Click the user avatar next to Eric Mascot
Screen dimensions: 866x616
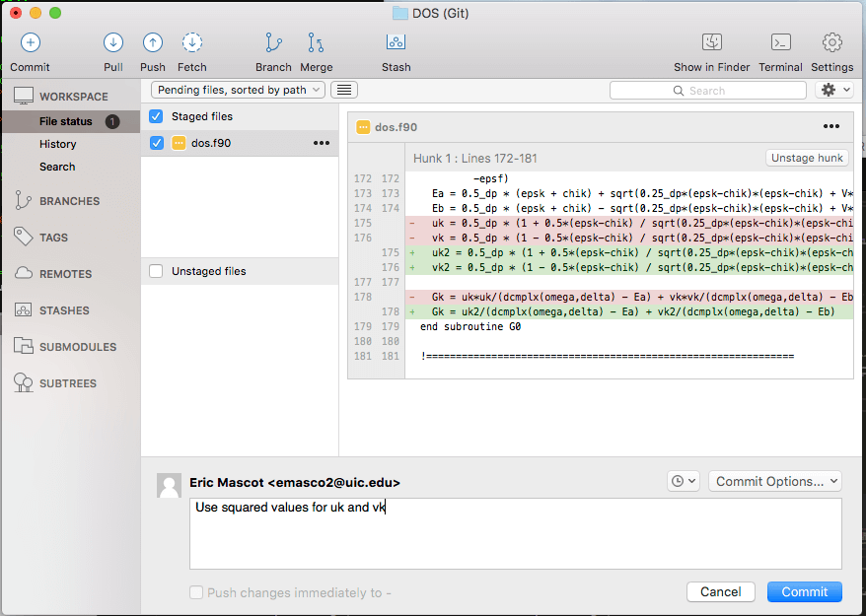tap(169, 486)
